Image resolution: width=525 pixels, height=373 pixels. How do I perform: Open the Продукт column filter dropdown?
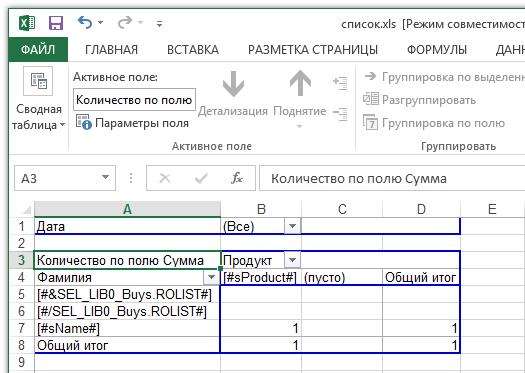coord(292,260)
